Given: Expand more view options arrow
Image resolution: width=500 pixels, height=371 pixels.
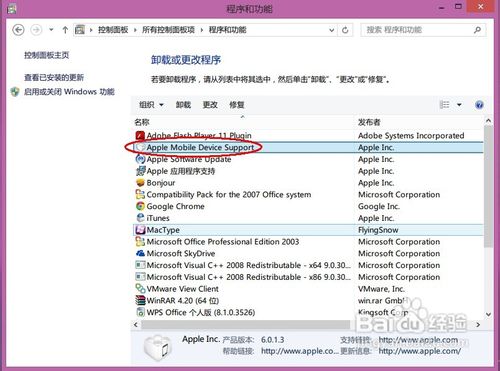Looking at the screenshot, I should (x=459, y=105).
